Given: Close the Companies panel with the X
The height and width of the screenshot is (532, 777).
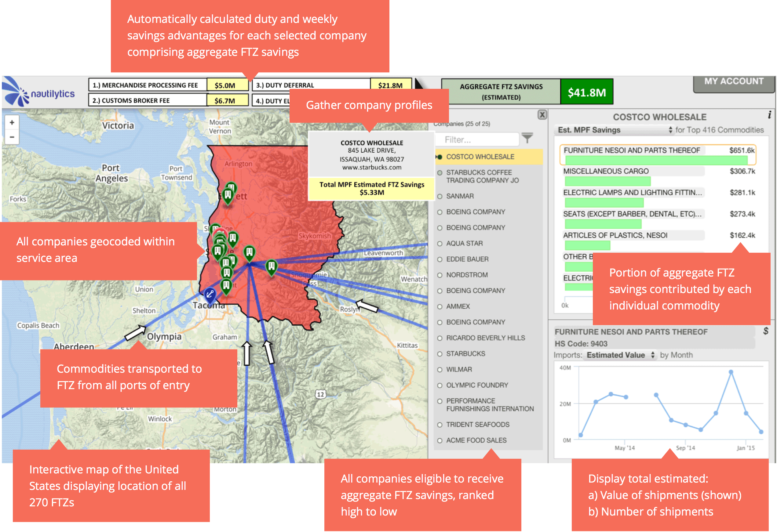Looking at the screenshot, I should coord(542,115).
